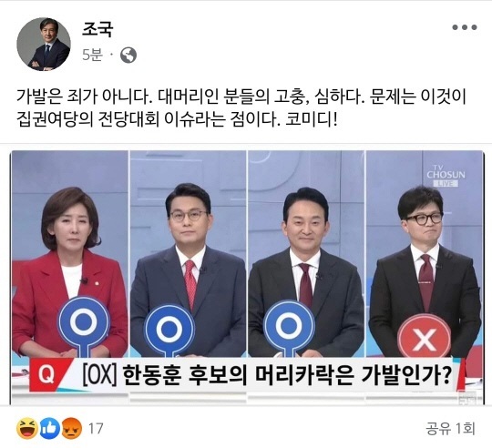Click the blue thumbs-up like reaction
Viewport: 492px width, 448px height.
point(49,428)
